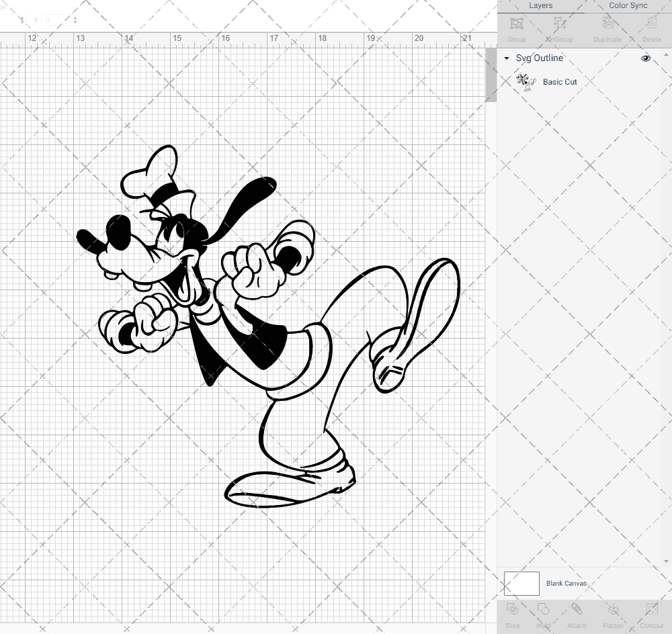
Task: Switch to the Color Sync tab
Action: point(628,5)
